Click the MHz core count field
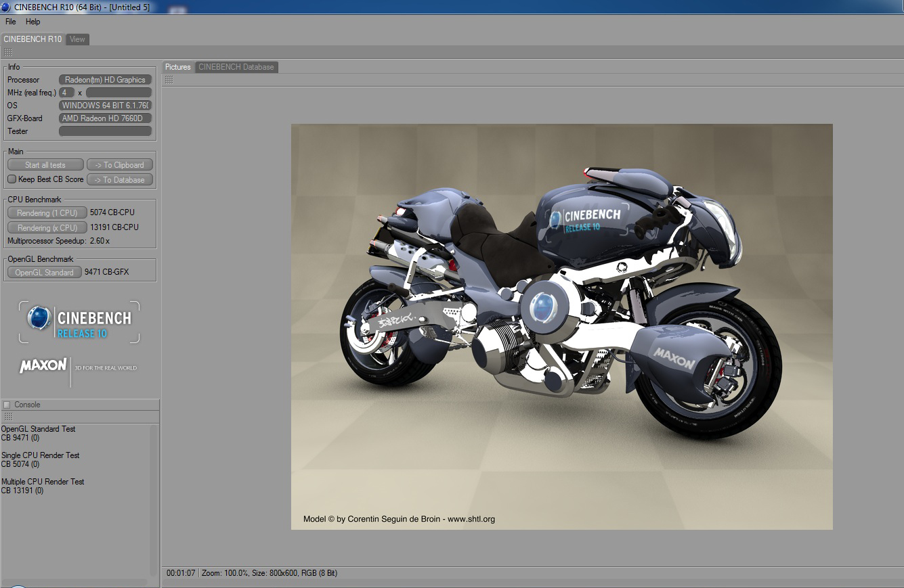Screen dimensions: 904x588 [x=67, y=93]
